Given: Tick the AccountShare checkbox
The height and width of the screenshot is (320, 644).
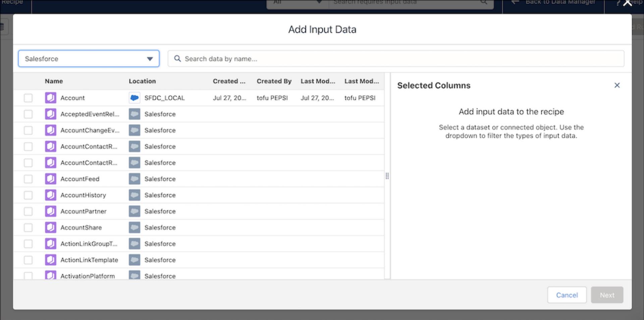Looking at the screenshot, I should point(28,228).
